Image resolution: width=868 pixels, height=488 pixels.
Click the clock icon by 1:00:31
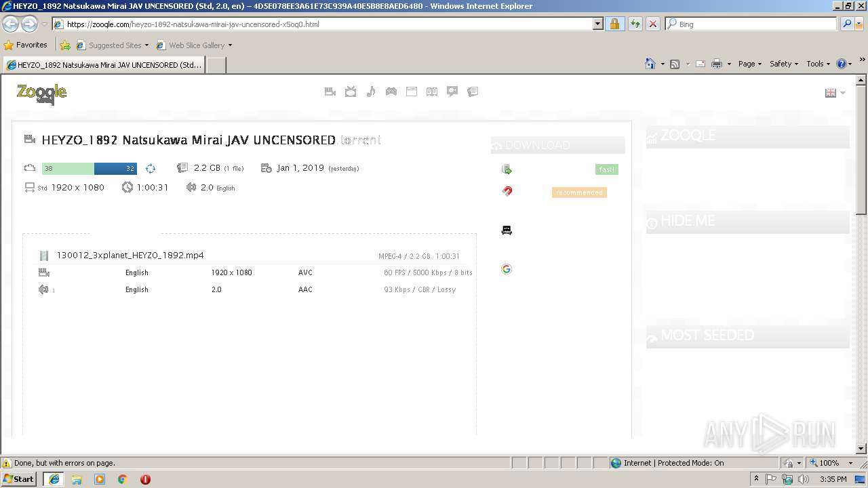[x=127, y=187]
